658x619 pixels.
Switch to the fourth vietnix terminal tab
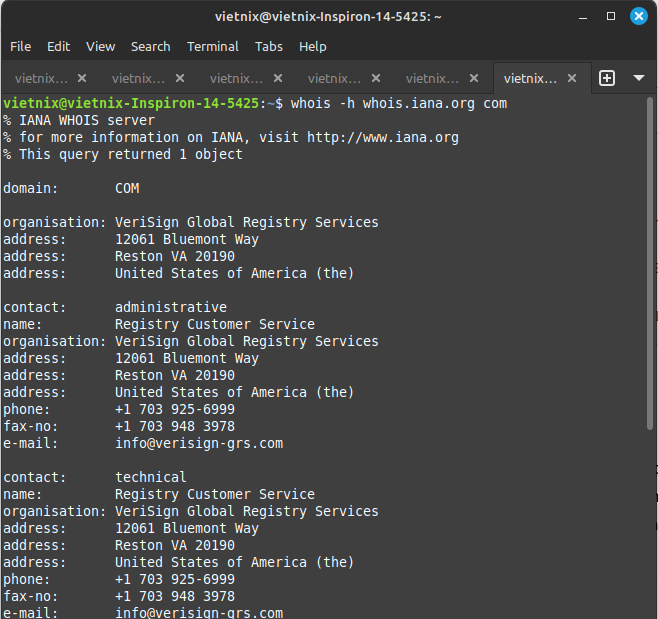pos(334,78)
